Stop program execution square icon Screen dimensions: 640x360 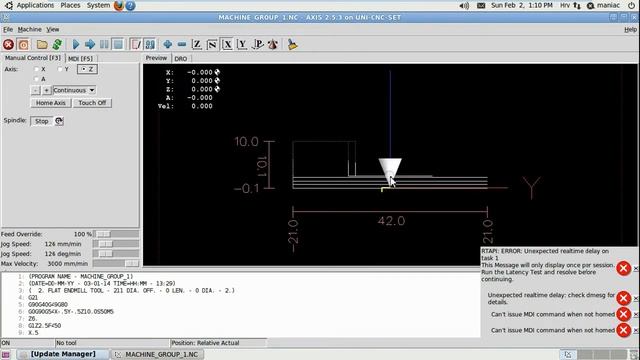118,44
